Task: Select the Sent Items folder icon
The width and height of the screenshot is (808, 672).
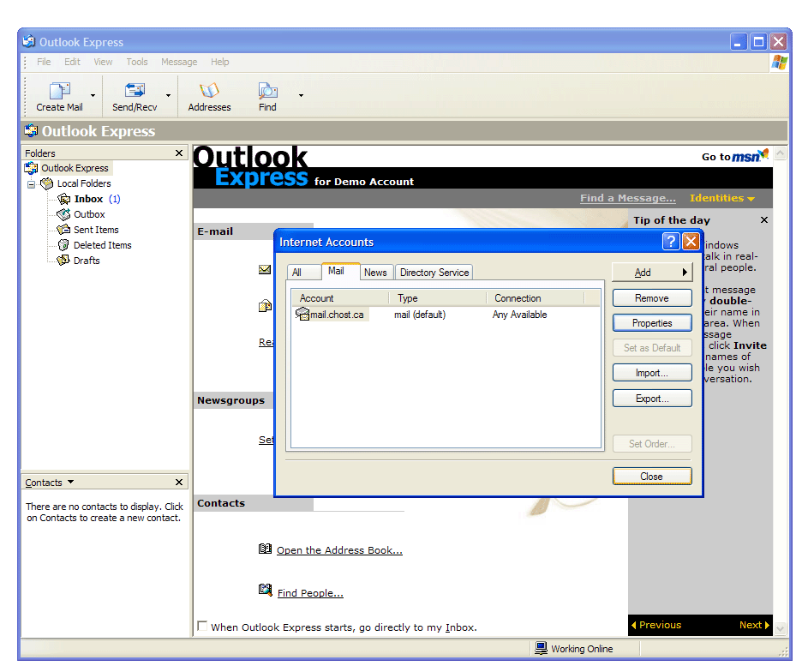Action: pyautogui.click(x=64, y=230)
